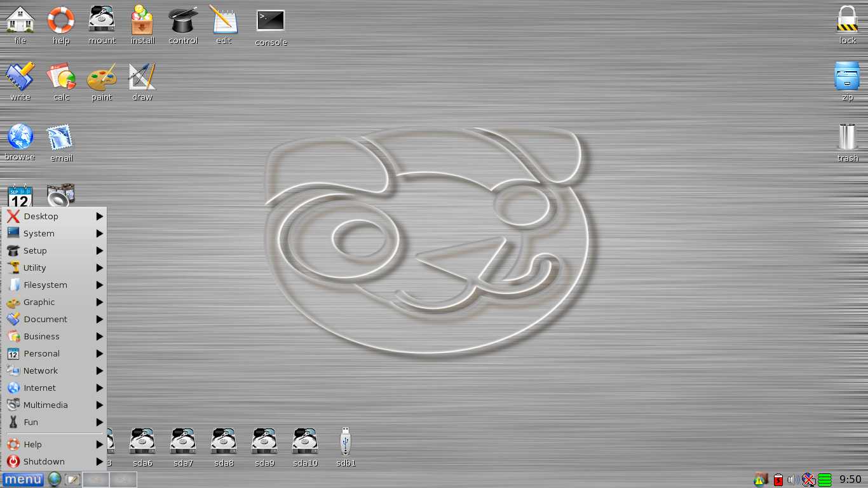Expand the Business submenu
The height and width of the screenshot is (488, 868).
[x=55, y=337]
